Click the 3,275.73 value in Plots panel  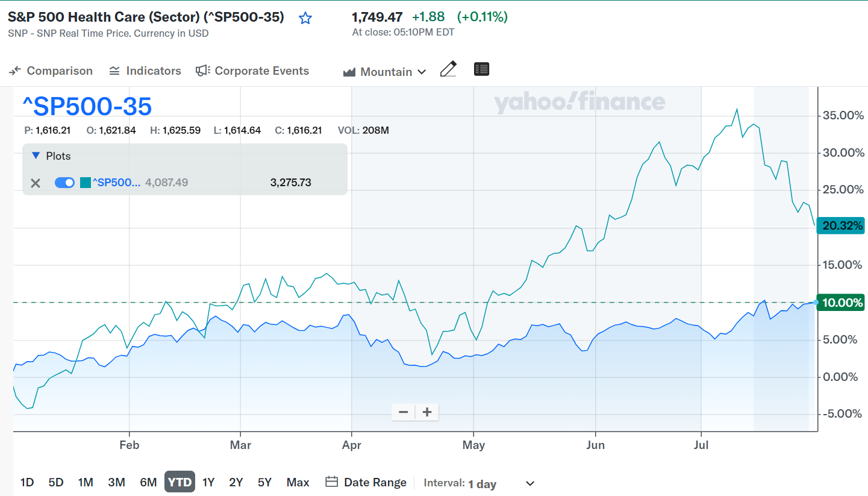(x=291, y=183)
